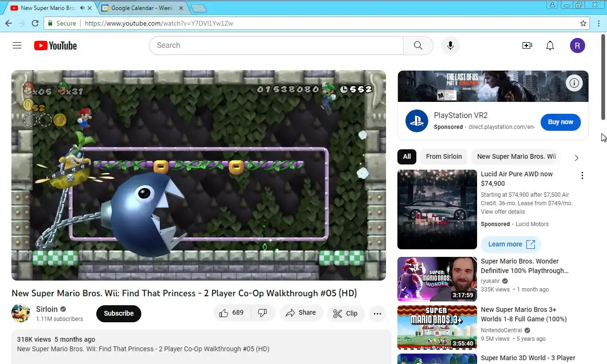The width and height of the screenshot is (607, 364).
Task: Click the search magnifier button
Action: pos(418,45)
